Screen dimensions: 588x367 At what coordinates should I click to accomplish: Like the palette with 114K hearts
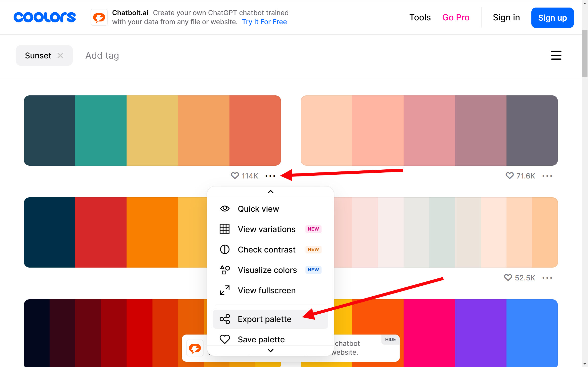pos(235,176)
